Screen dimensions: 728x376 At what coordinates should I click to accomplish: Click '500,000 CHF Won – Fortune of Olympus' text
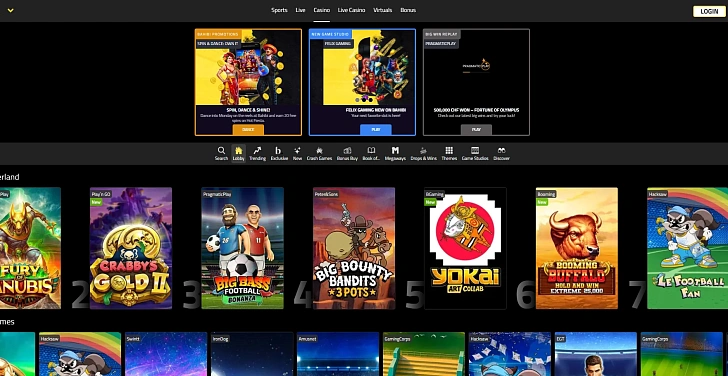pos(476,110)
